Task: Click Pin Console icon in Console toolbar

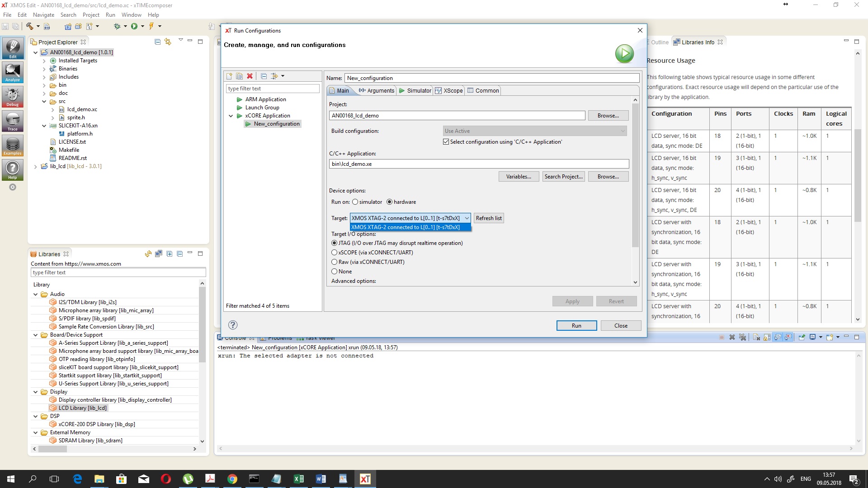Action: (802, 337)
